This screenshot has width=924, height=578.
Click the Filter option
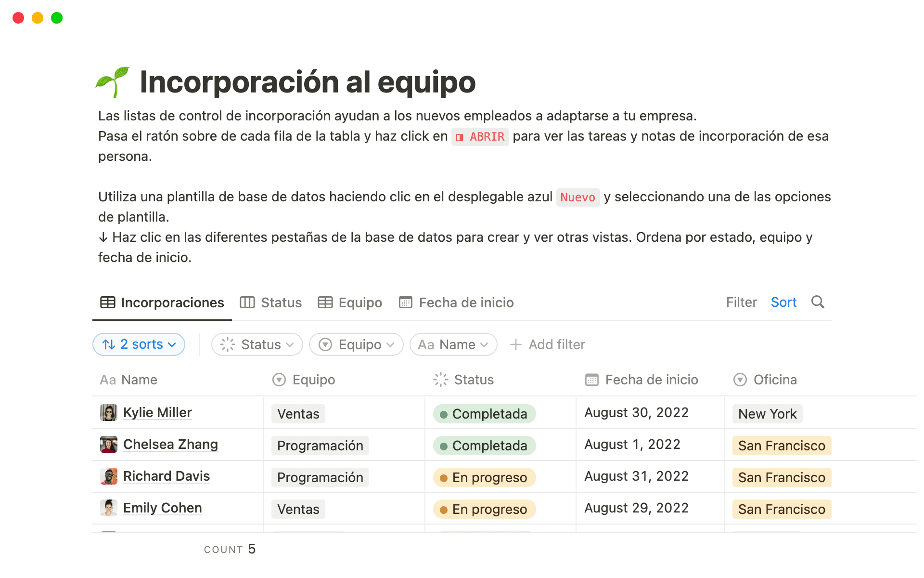point(741,302)
